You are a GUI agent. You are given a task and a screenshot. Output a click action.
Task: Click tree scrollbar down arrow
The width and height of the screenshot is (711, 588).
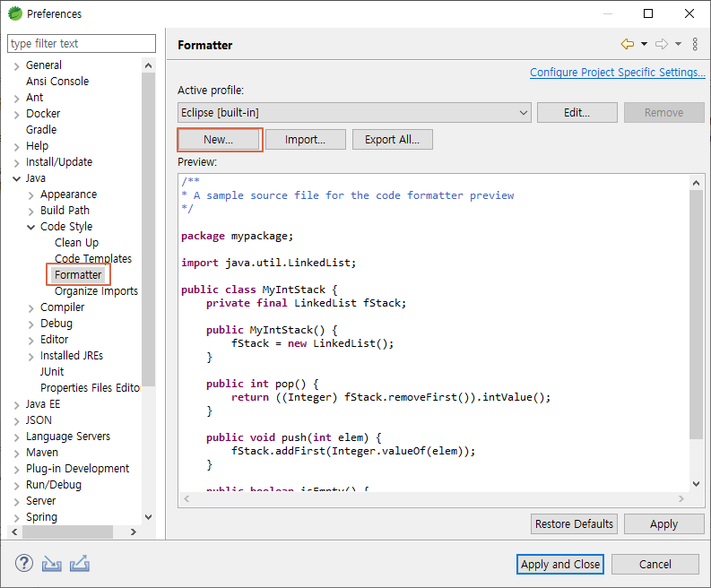click(148, 517)
